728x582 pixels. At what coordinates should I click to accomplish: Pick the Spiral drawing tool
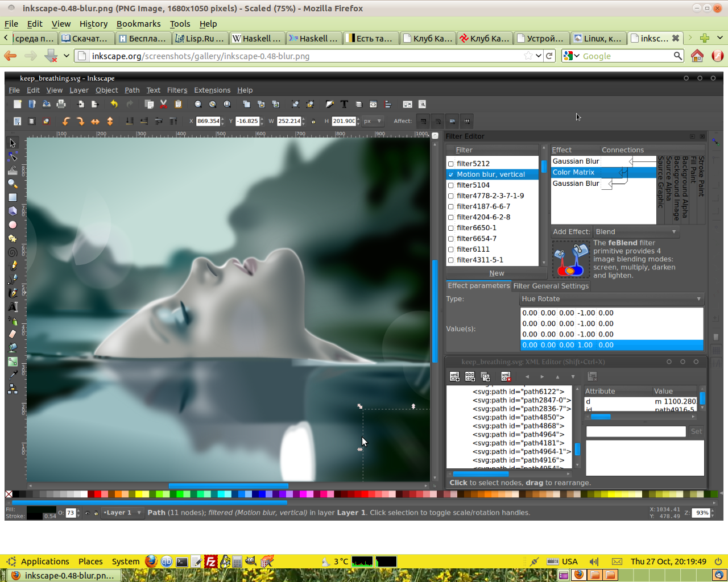tap(13, 252)
